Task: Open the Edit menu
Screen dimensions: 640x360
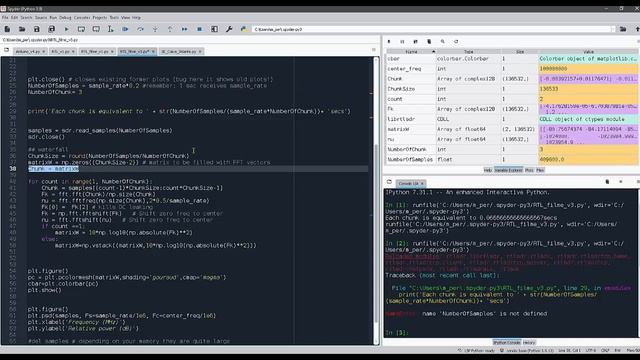Action: click(x=14, y=18)
